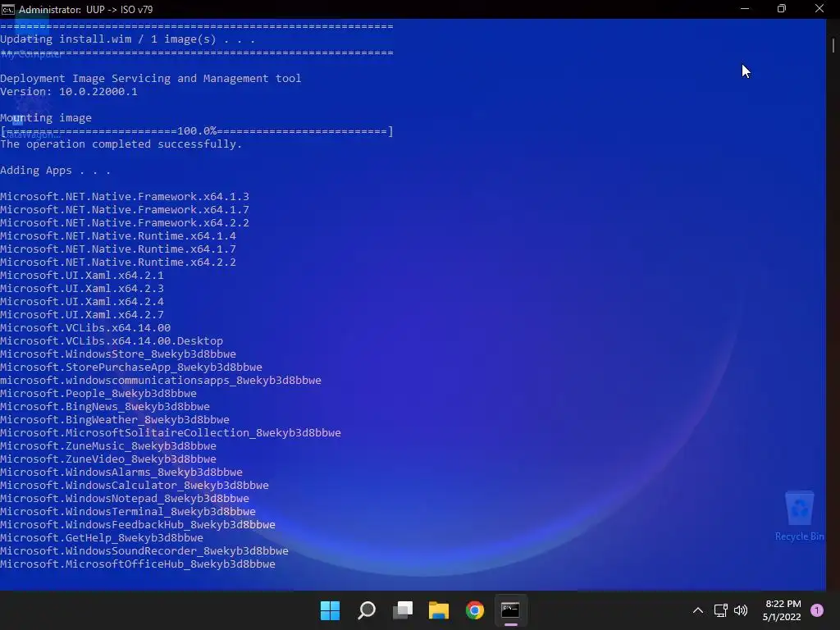Open the network status icon

720,610
